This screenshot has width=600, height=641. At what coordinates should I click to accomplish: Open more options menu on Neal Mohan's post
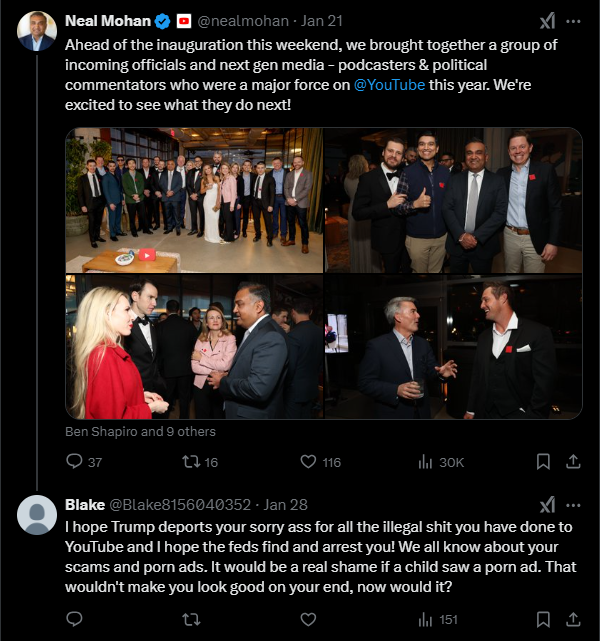point(573,21)
